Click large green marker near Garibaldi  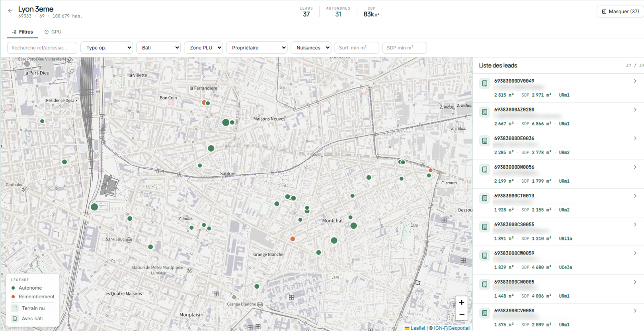tap(94, 207)
